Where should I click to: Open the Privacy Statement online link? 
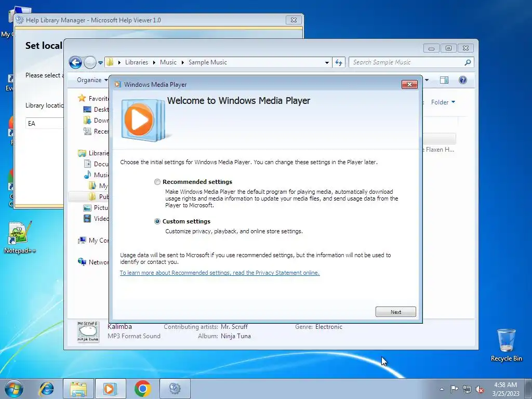pos(220,273)
